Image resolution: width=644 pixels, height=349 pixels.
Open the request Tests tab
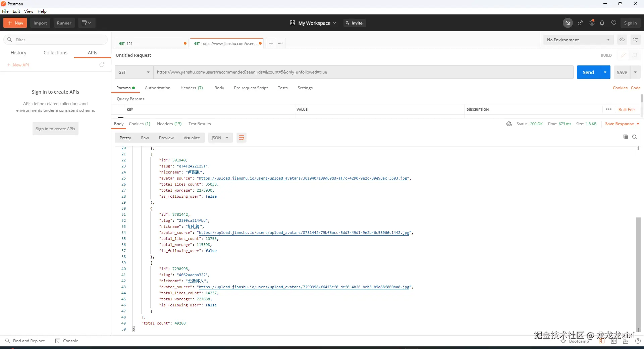tap(282, 88)
